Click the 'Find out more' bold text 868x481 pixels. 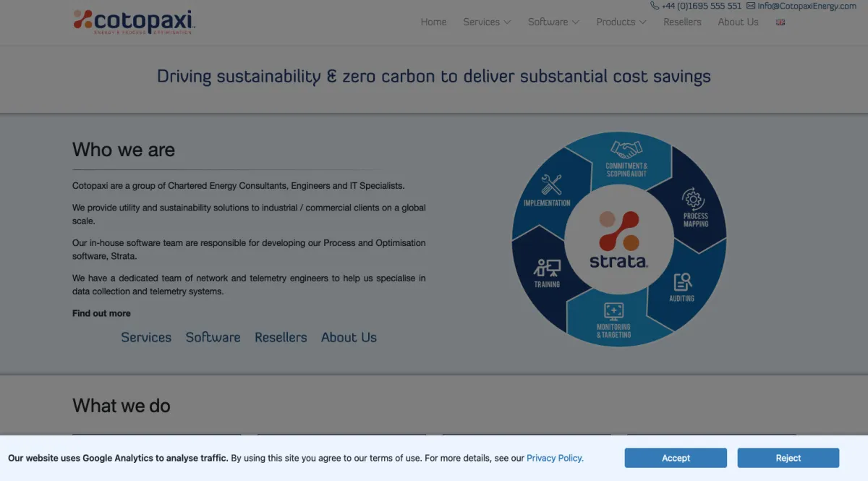pos(101,313)
